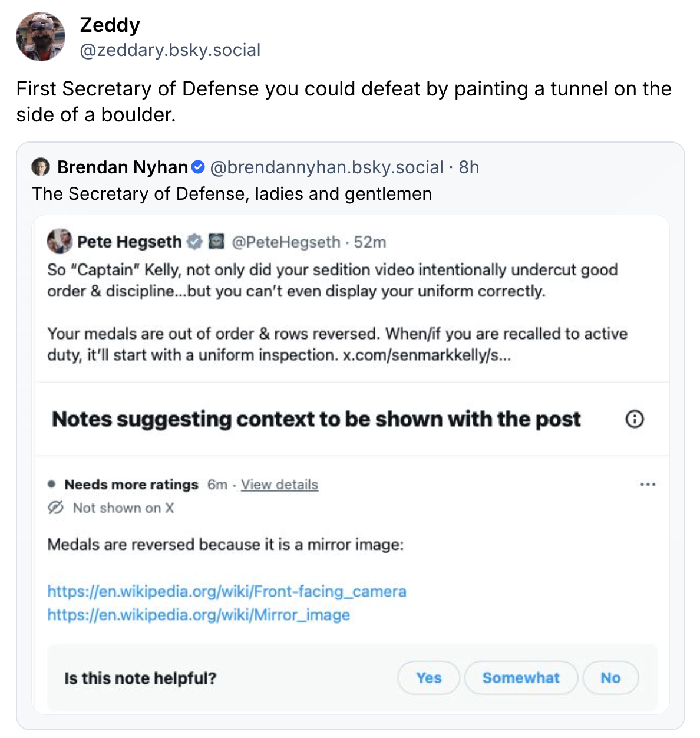Click the affiliation badge beside Pete Hegseth
700x738 pixels.
(217, 242)
